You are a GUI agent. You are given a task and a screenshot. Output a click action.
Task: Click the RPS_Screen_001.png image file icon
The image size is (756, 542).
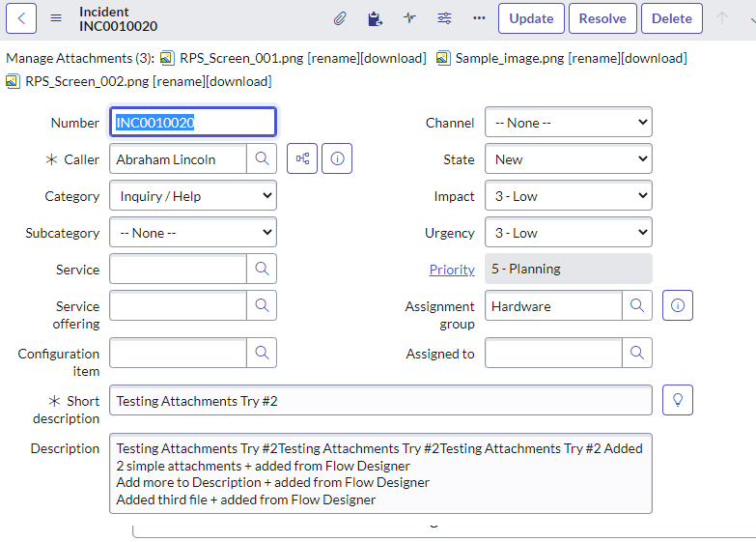point(167,58)
